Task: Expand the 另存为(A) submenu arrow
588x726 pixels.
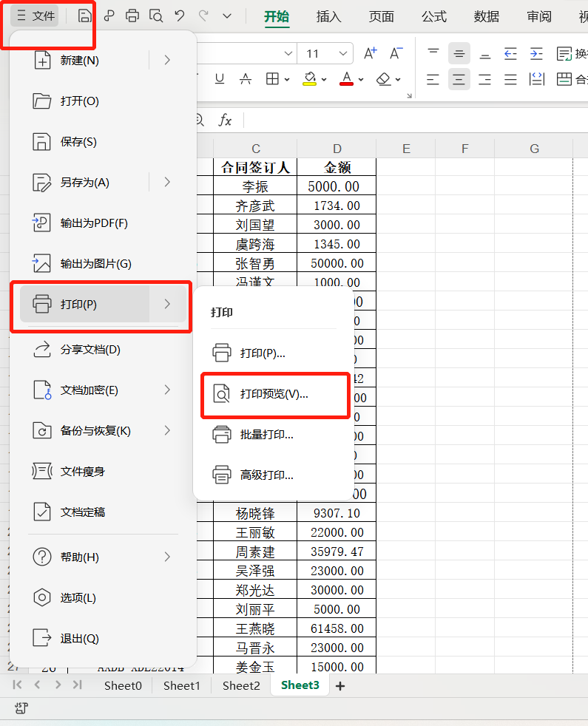Action: pos(167,183)
